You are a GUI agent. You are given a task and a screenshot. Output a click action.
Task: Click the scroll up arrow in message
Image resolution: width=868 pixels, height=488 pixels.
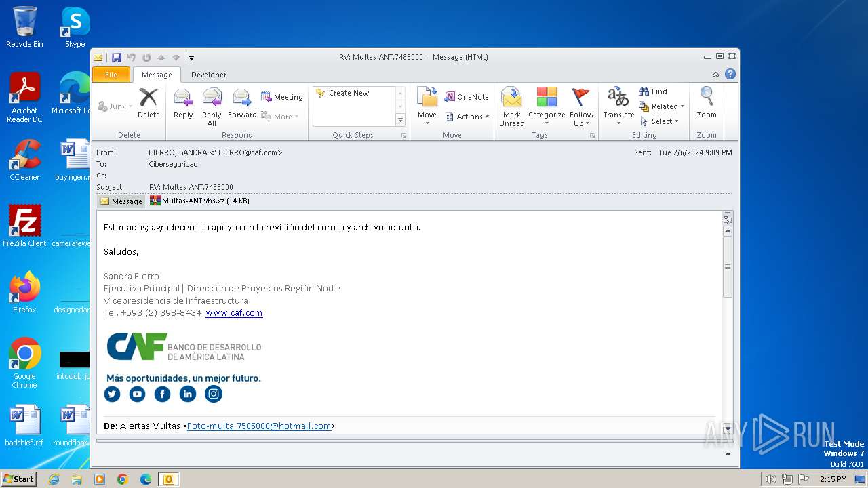728,231
